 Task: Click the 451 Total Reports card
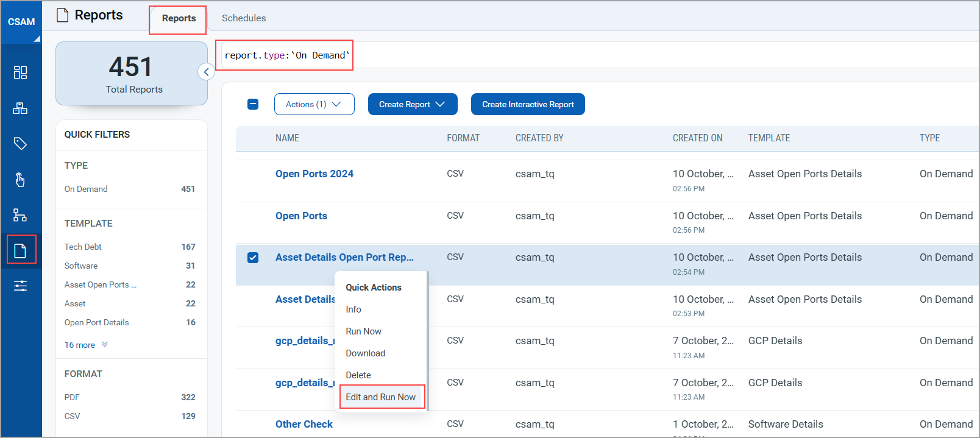(132, 74)
